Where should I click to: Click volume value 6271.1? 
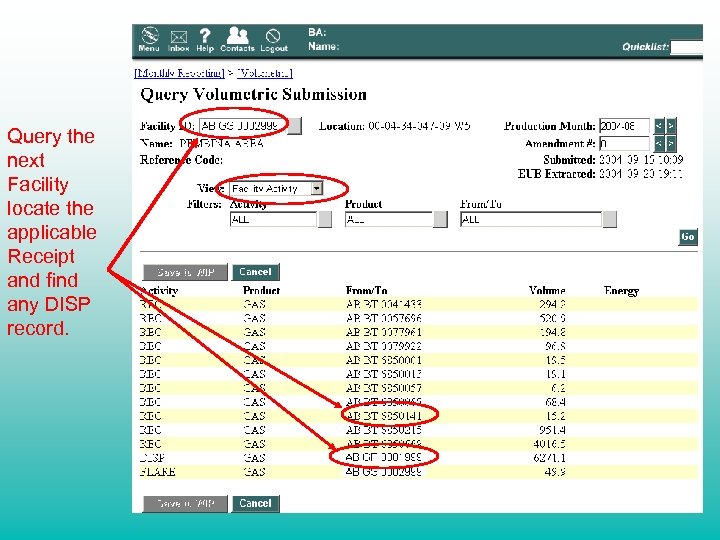point(549,458)
